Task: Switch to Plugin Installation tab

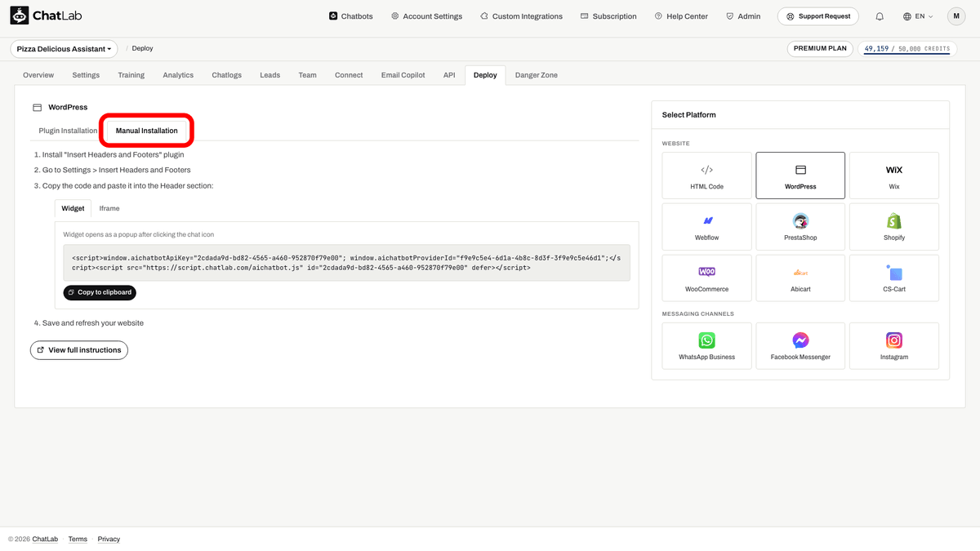Action: click(x=68, y=131)
